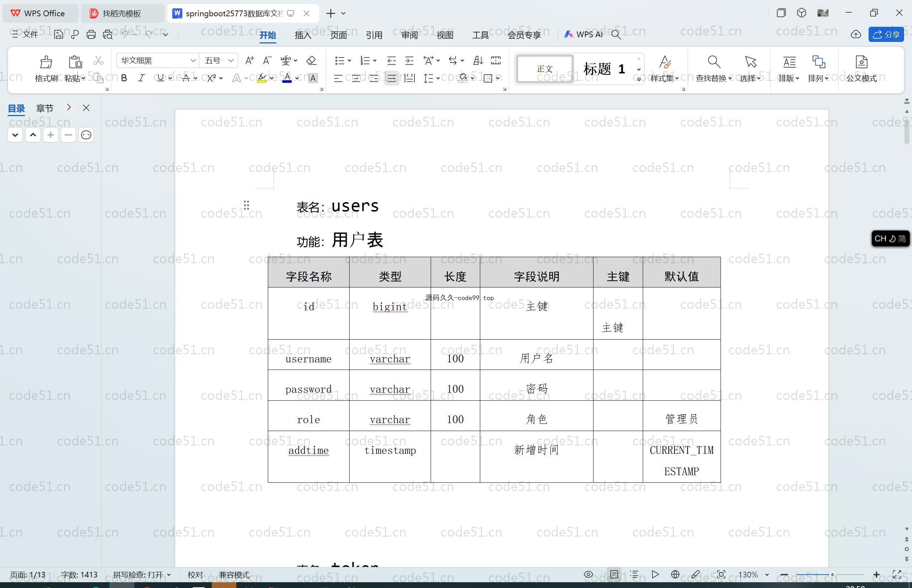The width and height of the screenshot is (912, 588).
Task: Click the Align Left icon
Action: coord(338,78)
